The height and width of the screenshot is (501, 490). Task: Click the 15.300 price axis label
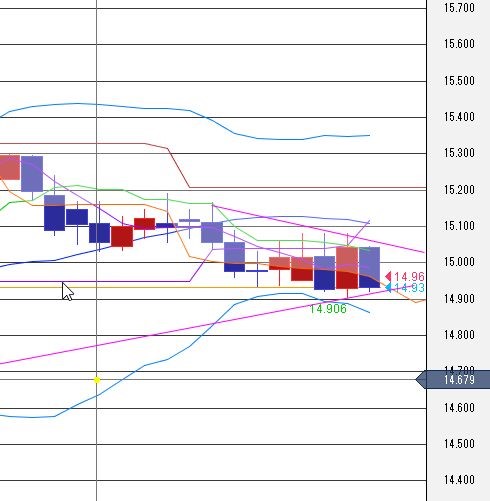[x=459, y=153]
